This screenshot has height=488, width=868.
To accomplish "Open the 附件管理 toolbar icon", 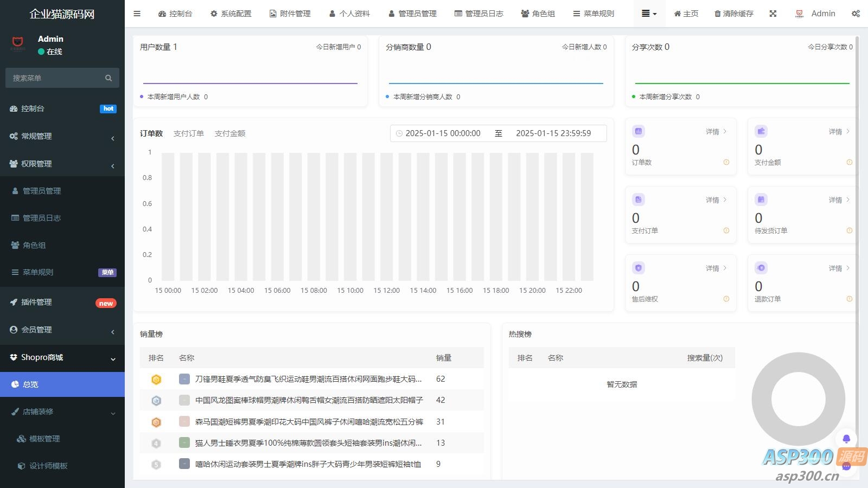I will click(x=272, y=14).
